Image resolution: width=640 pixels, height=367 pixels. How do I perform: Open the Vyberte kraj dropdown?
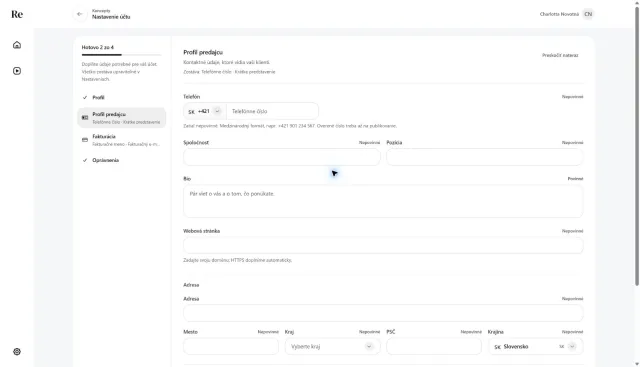[333, 347]
